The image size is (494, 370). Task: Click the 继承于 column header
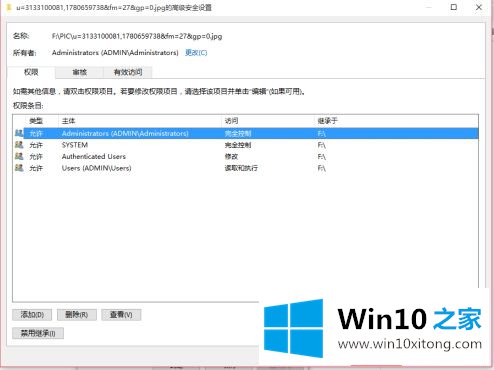(396, 121)
